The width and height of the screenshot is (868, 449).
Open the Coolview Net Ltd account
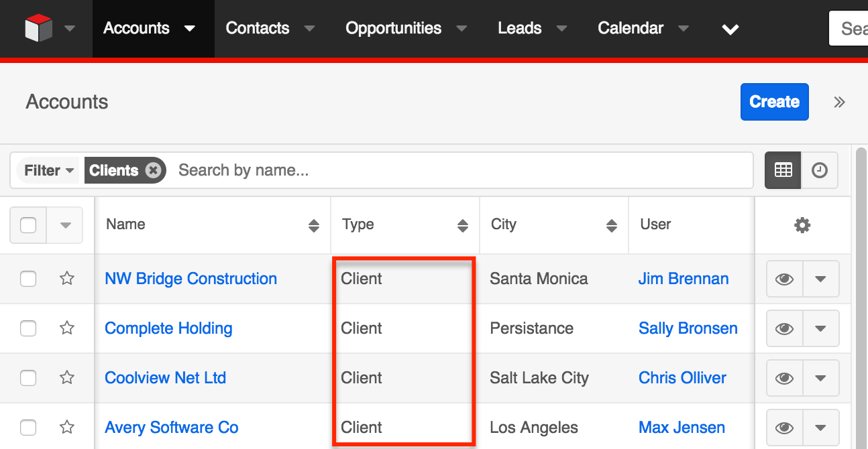coord(166,378)
